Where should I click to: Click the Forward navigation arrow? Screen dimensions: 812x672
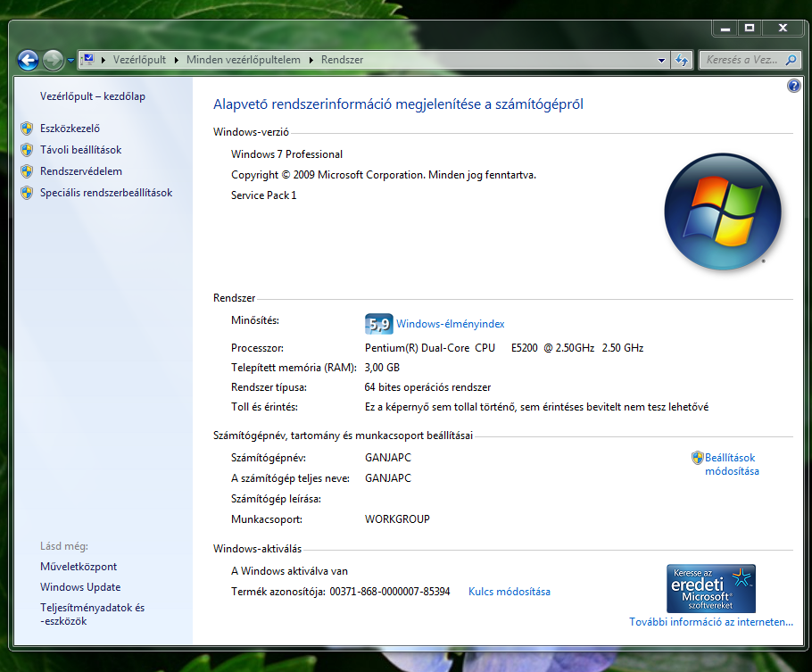tap(53, 60)
